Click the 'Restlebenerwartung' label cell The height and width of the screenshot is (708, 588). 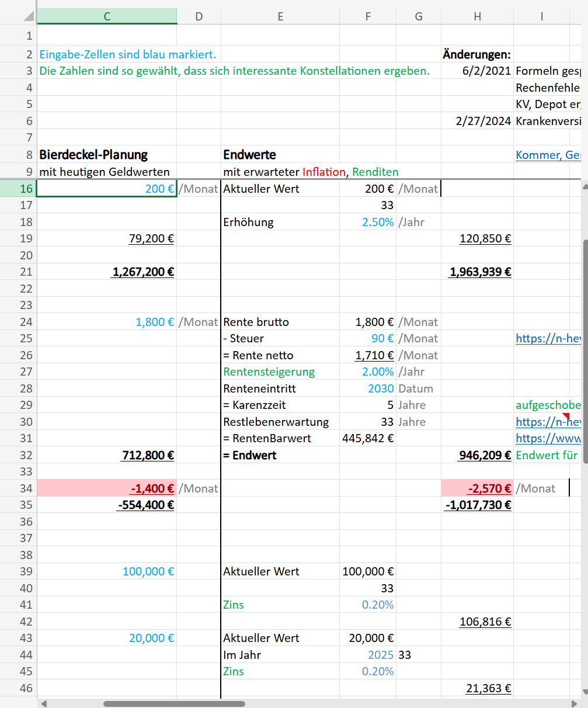click(x=280, y=422)
